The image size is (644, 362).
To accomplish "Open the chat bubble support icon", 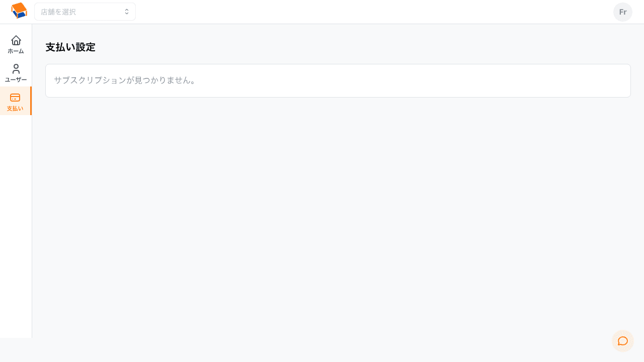I will coord(623,341).
